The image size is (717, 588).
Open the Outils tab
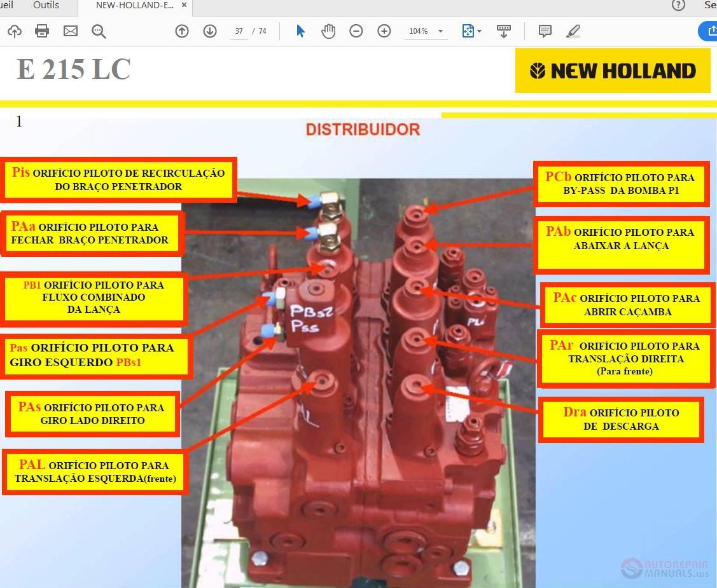point(46,5)
